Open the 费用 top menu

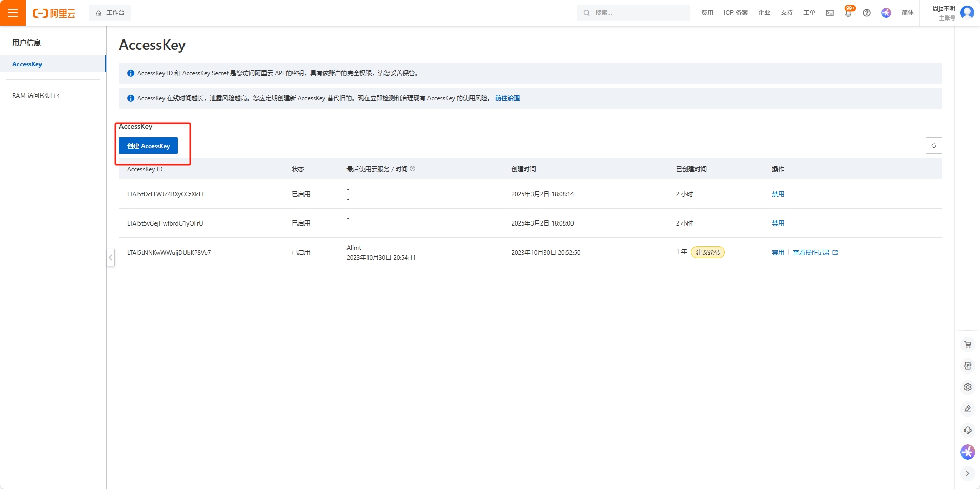(x=707, y=13)
